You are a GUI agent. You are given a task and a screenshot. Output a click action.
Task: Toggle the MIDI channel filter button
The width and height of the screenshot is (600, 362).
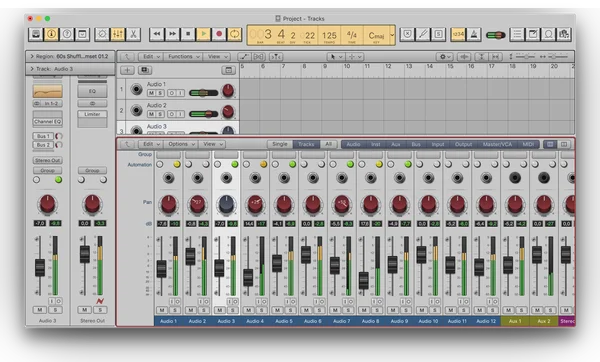[x=528, y=144]
